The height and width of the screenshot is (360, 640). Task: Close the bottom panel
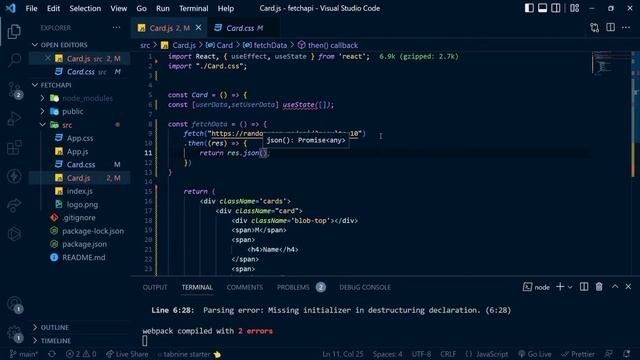(x=628, y=287)
